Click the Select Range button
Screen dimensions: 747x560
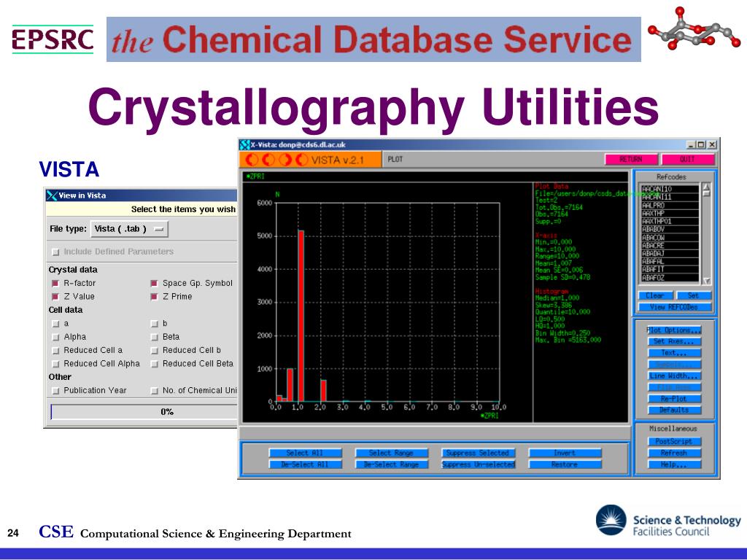tap(391, 453)
